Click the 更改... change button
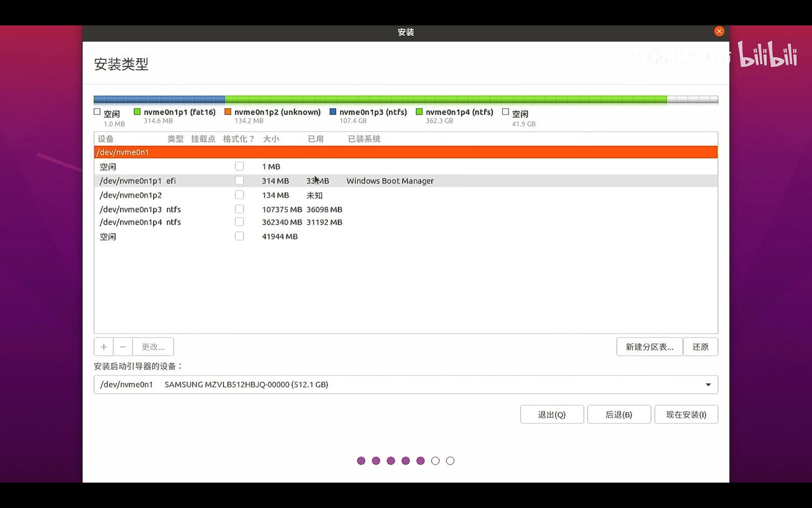Viewport: 812px width, 508px height. pyautogui.click(x=153, y=347)
